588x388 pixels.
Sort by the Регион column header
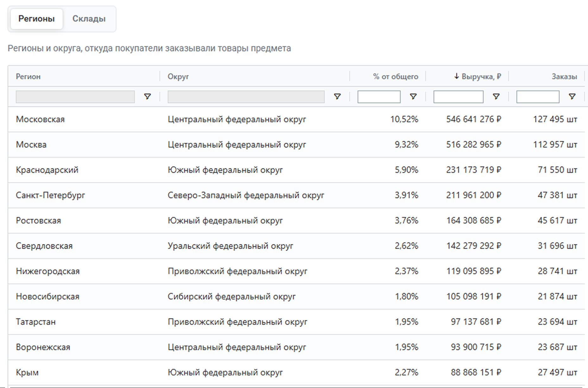point(28,77)
